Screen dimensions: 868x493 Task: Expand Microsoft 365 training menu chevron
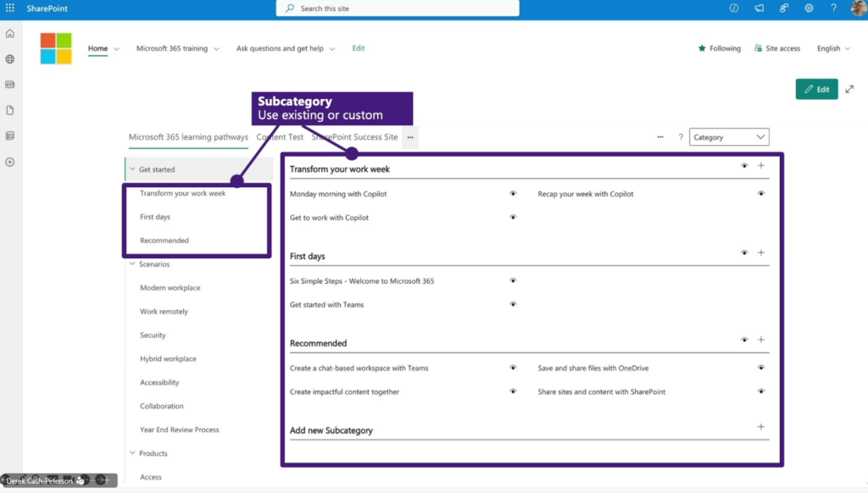point(216,48)
